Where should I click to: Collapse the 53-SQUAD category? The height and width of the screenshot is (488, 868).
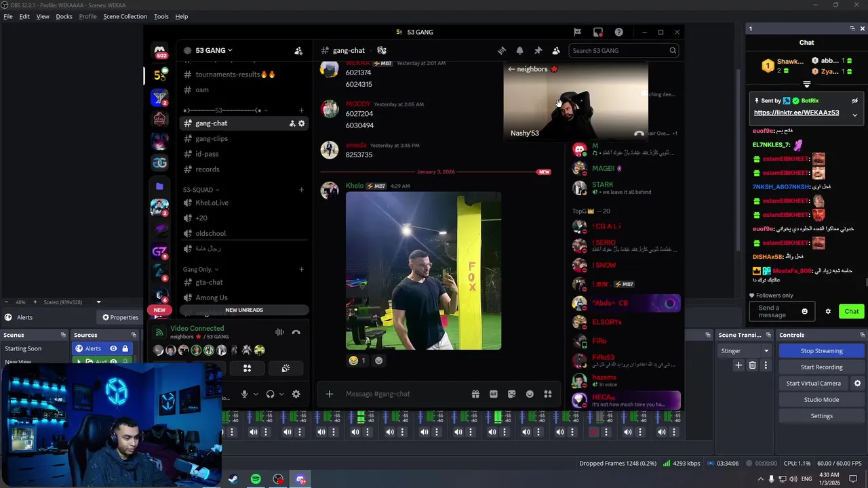(x=201, y=190)
